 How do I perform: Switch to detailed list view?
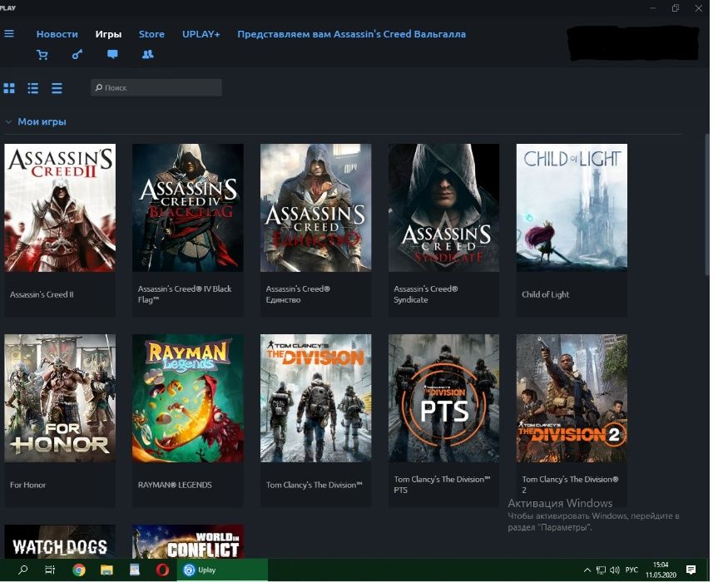tap(33, 88)
